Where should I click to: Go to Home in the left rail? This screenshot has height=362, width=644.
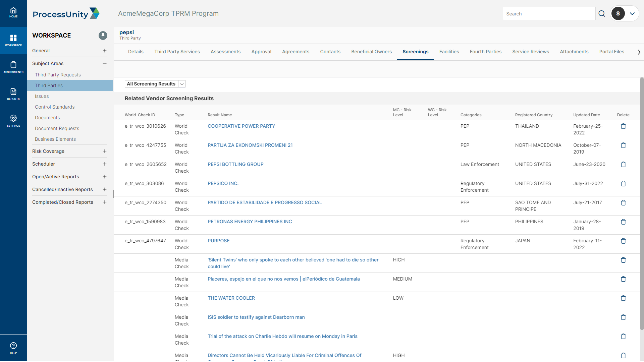coord(13,13)
